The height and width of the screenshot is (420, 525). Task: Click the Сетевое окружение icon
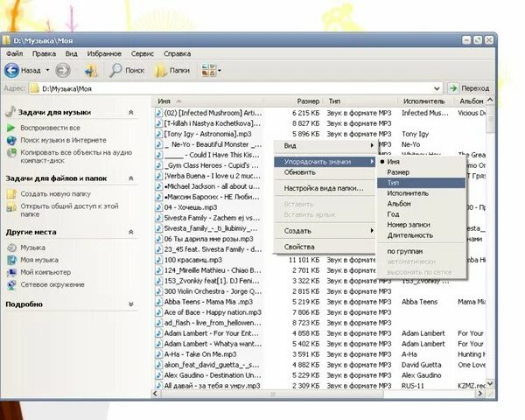coord(11,284)
